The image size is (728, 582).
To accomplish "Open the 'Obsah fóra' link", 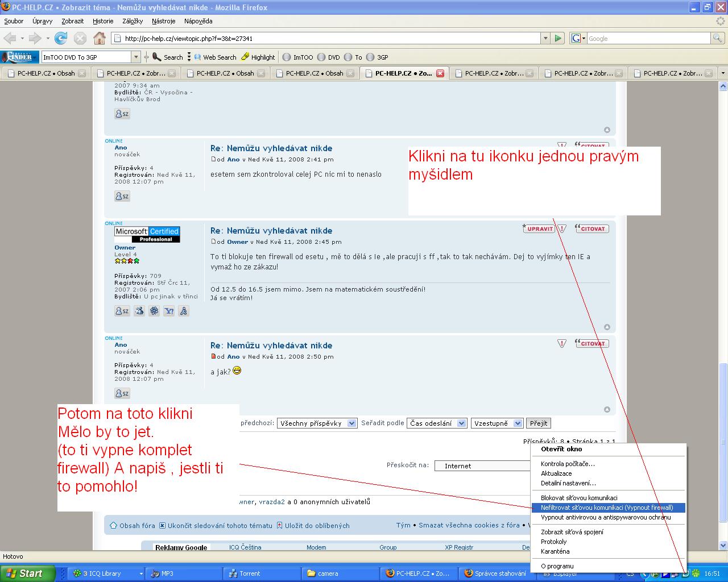I will [133, 526].
